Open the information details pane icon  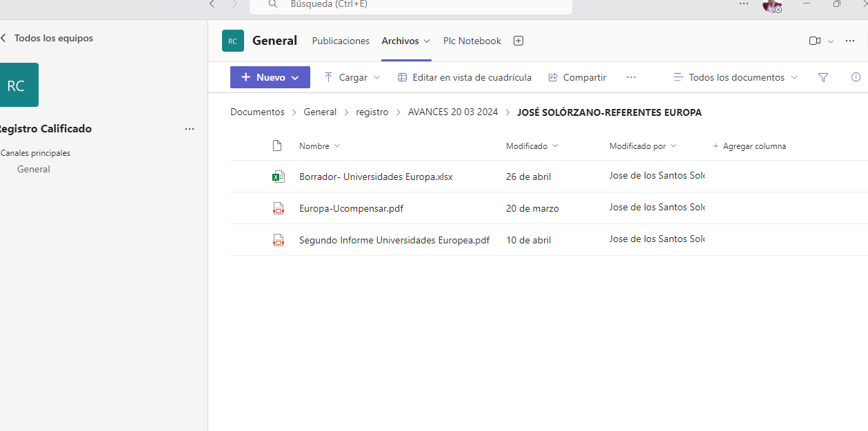pyautogui.click(x=856, y=77)
